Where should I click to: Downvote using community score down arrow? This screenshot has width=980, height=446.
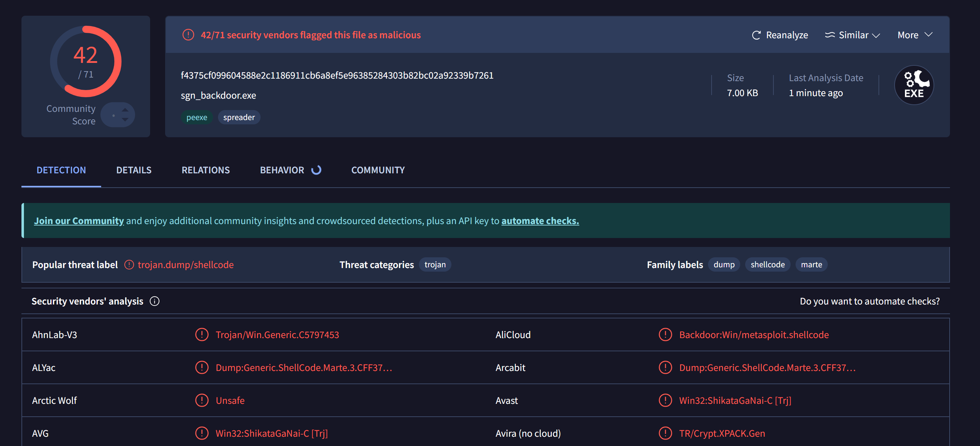point(125,119)
